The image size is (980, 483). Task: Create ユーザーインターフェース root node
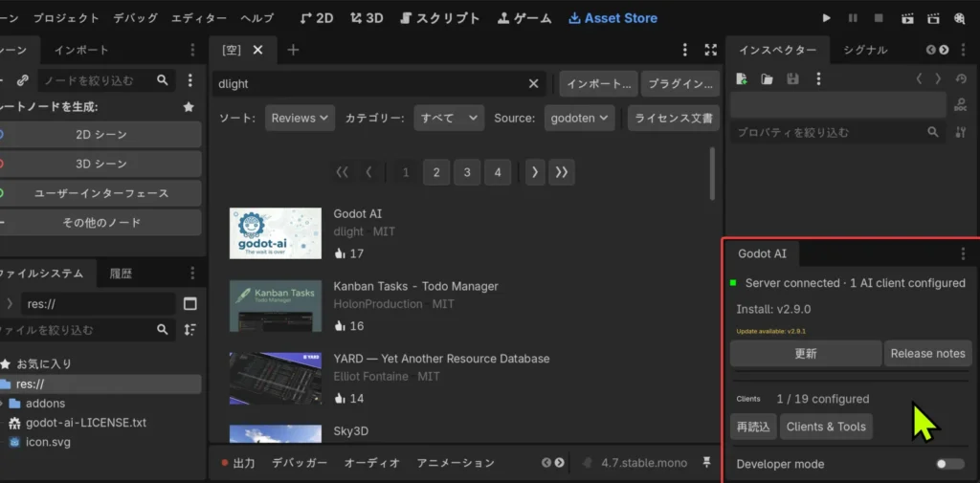click(x=100, y=193)
